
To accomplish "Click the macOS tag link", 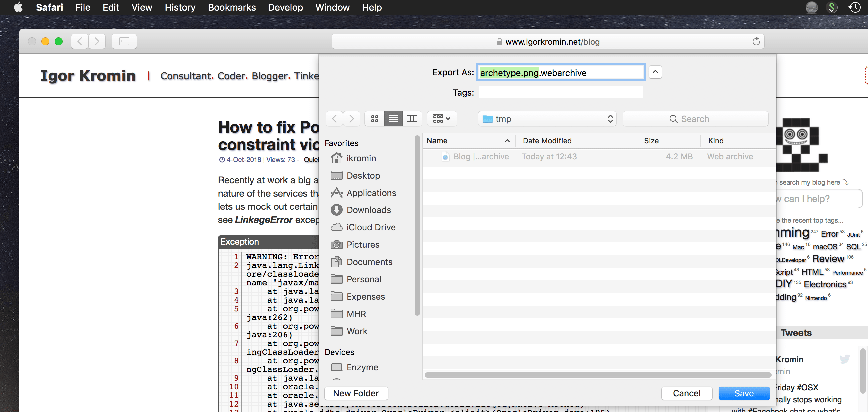I will [x=825, y=247].
